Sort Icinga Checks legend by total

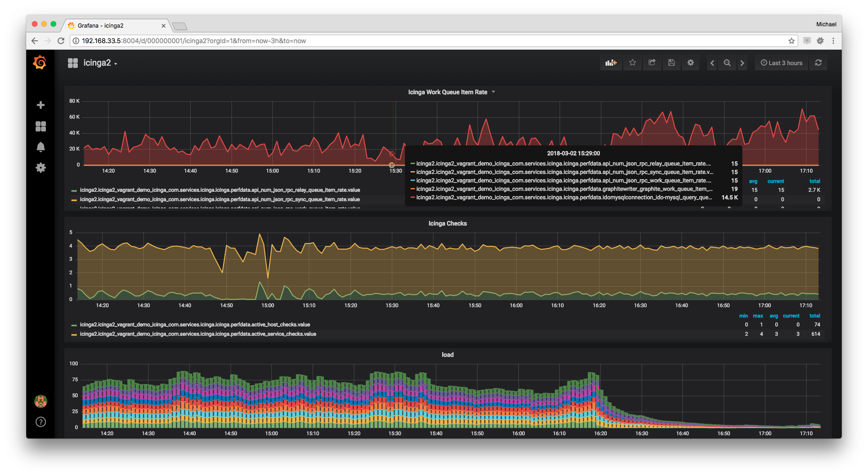[x=815, y=316]
